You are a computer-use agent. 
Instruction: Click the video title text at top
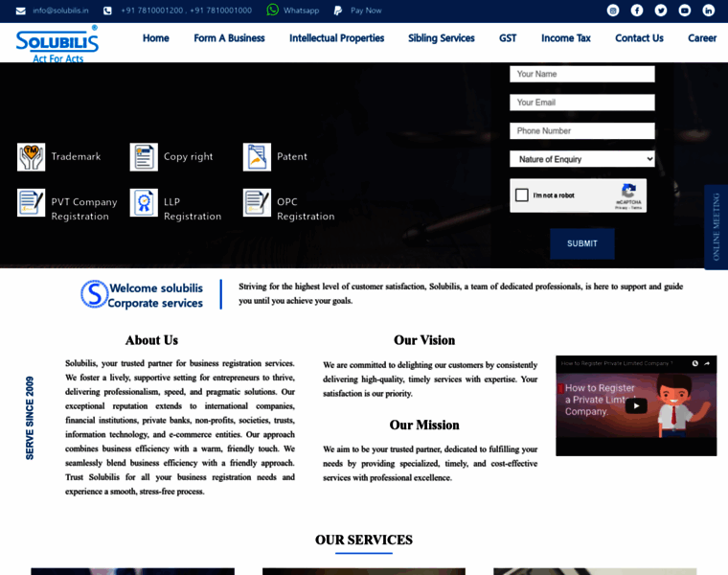point(617,363)
